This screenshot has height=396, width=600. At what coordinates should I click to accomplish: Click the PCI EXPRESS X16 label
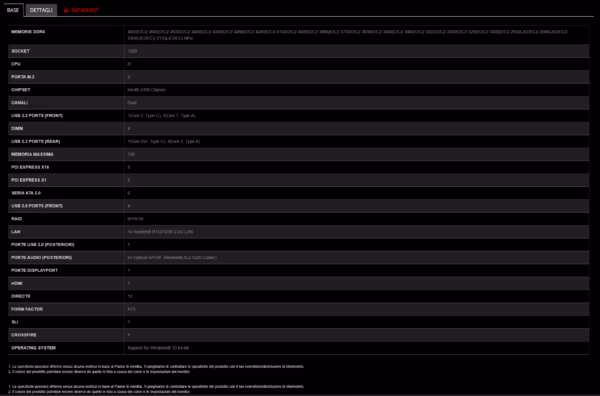30,167
